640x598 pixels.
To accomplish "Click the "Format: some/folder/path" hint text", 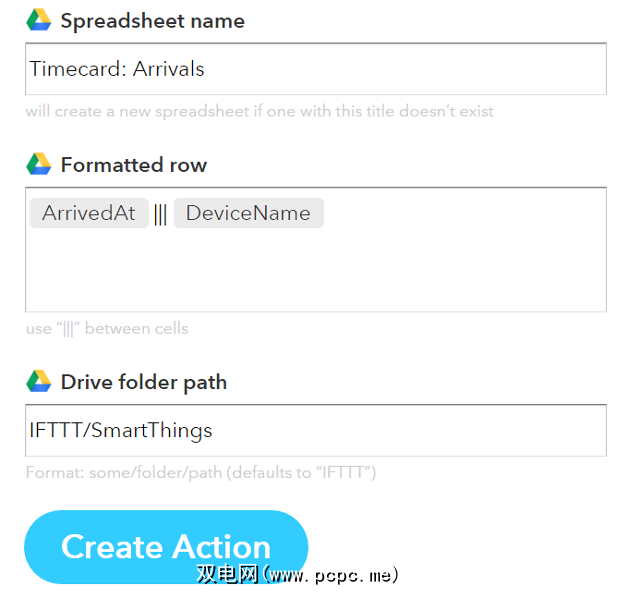I will [x=125, y=472].
